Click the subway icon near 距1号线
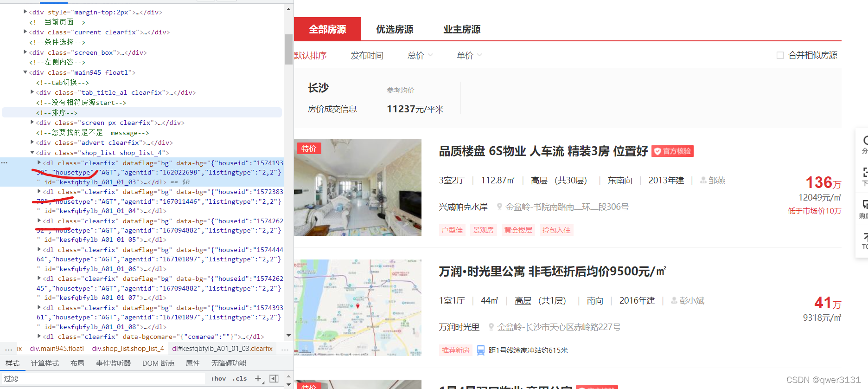868x389 pixels. click(481, 350)
